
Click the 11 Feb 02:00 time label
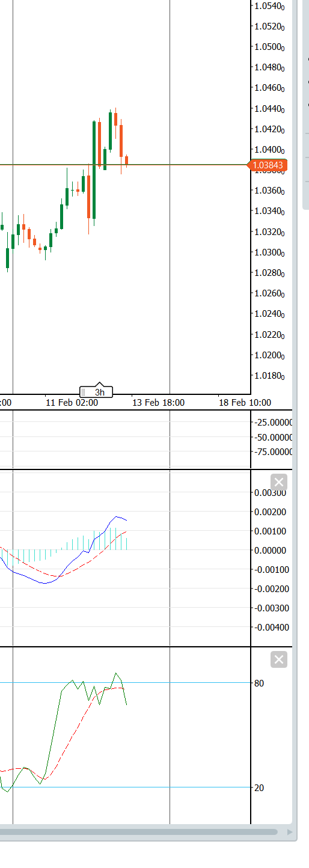[72, 403]
